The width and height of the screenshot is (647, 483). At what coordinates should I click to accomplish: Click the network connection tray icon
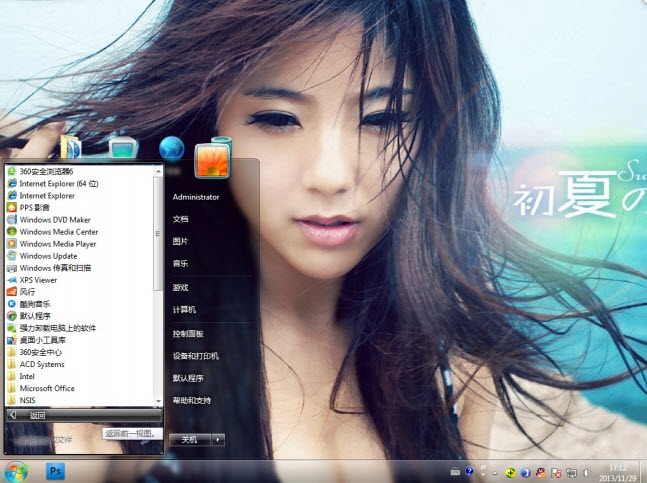coord(571,473)
